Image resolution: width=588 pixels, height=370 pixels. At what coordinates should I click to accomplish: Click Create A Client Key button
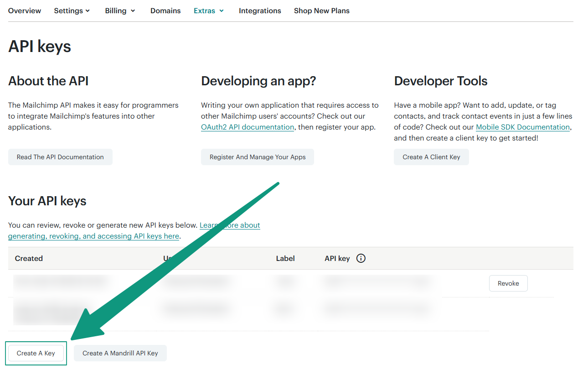pos(431,157)
